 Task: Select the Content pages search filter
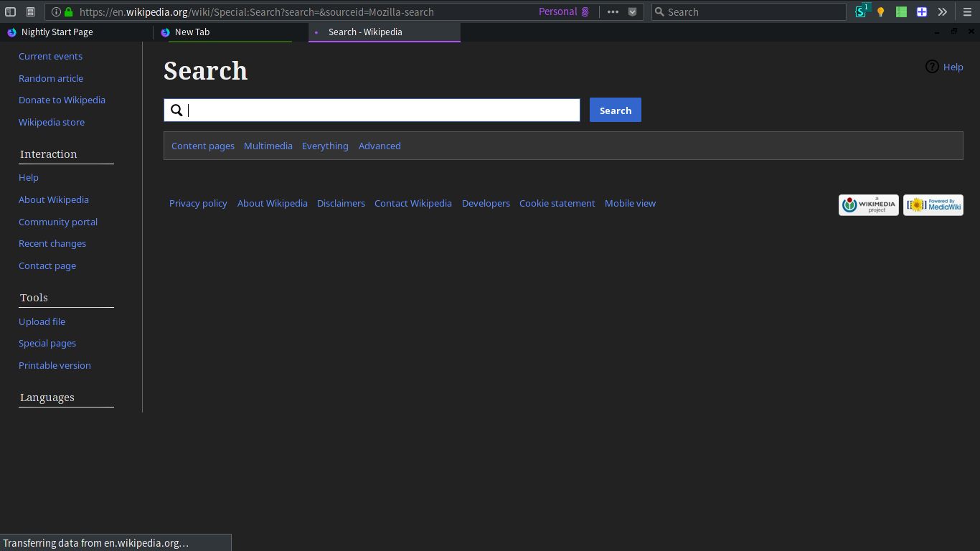pos(202,146)
